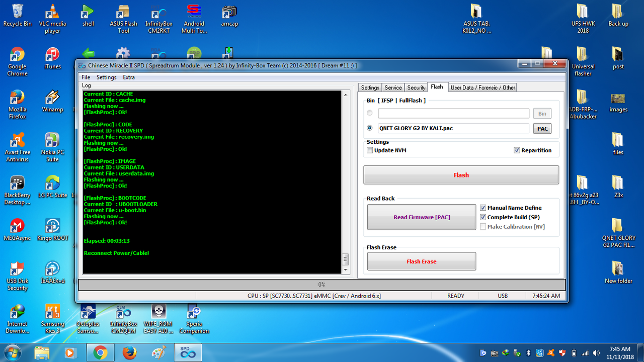Click the PAC filename field
Image resolution: width=644 pixels, height=362 pixels.
[x=453, y=128]
